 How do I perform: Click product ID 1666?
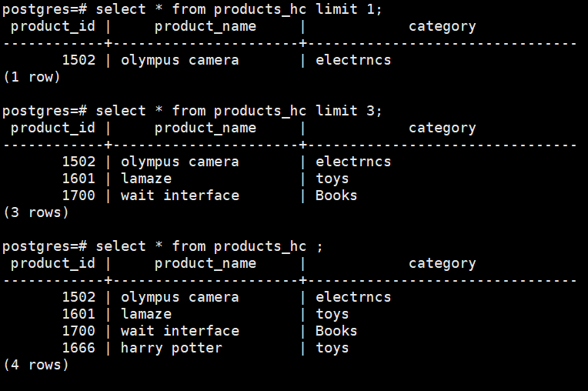pos(79,348)
